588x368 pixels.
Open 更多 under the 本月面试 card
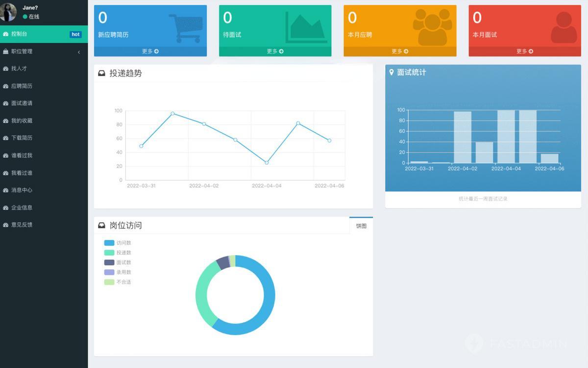pos(524,51)
